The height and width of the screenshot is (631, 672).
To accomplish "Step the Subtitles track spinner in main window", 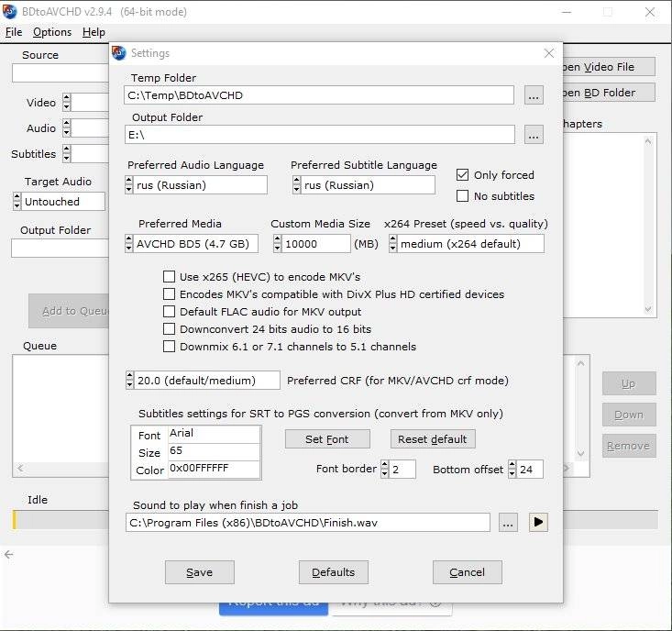I will (x=66, y=153).
